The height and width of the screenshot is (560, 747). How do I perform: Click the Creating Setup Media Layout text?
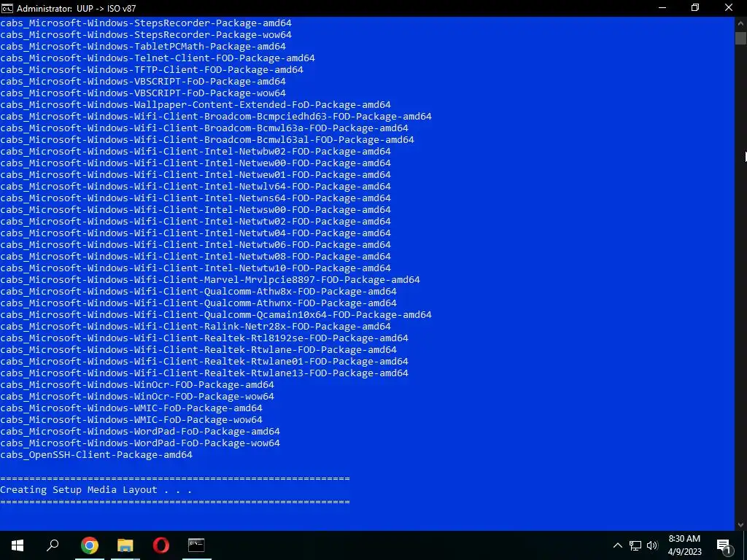pos(96,489)
